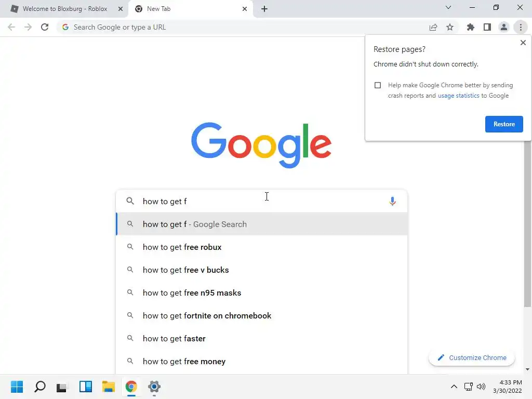Click the search magnifier in search box

coord(130,201)
